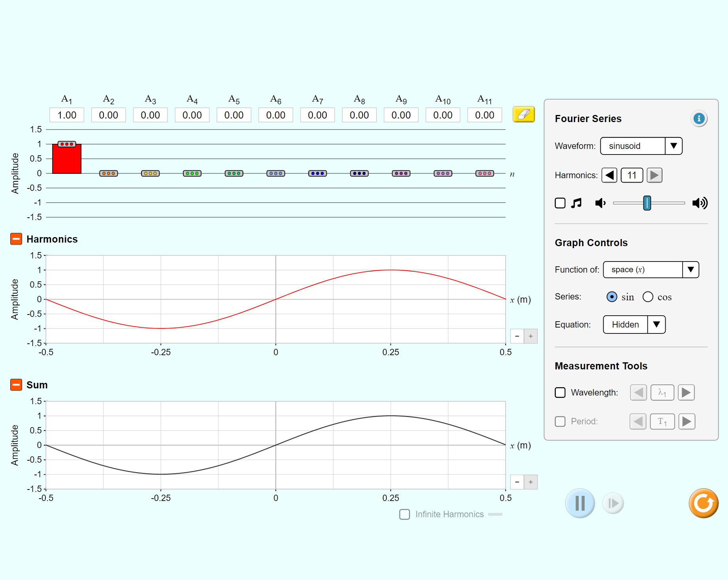Open the Waveform dropdown showing sinusoid
Image resolution: width=728 pixels, height=580 pixels.
pos(641,146)
